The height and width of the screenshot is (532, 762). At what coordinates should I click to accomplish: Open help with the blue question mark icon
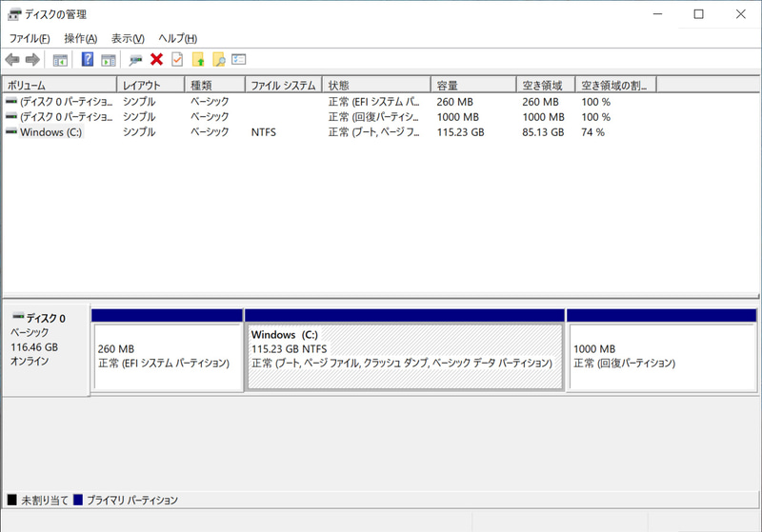click(x=88, y=60)
